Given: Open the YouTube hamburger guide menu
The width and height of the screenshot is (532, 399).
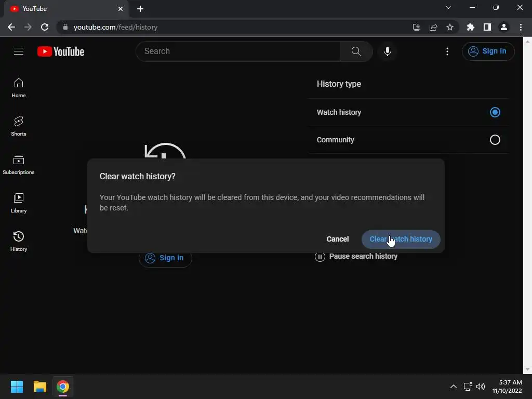Looking at the screenshot, I should pyautogui.click(x=19, y=51).
